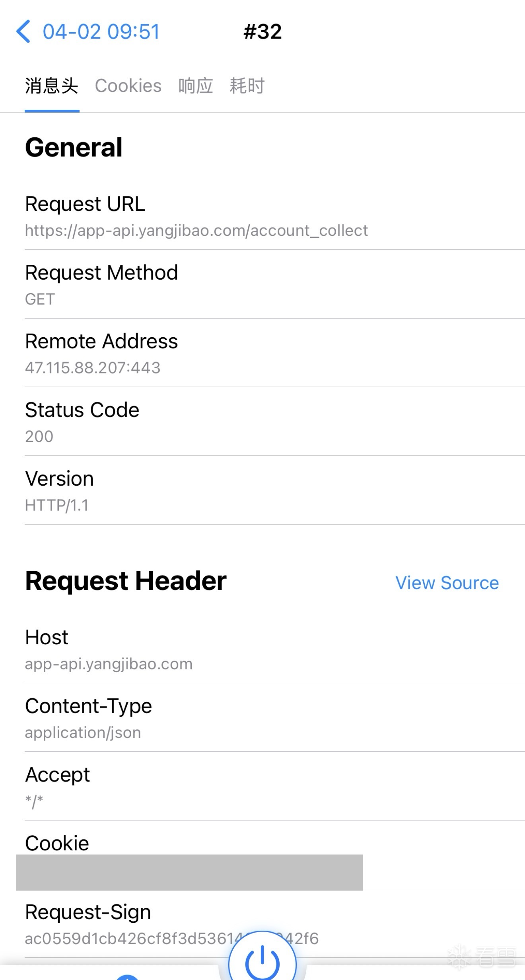The height and width of the screenshot is (980, 525).
Task: Click the snowflake watermark logo
Action: tap(459, 957)
